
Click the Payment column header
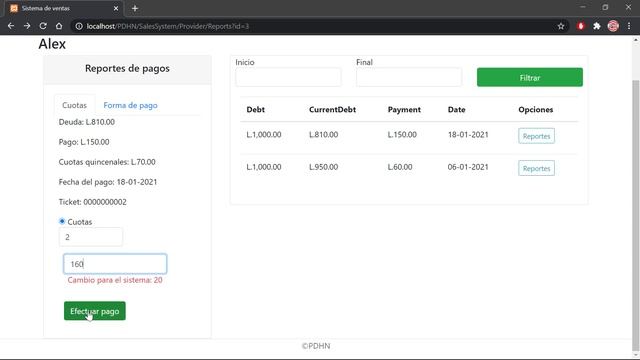coord(404,109)
